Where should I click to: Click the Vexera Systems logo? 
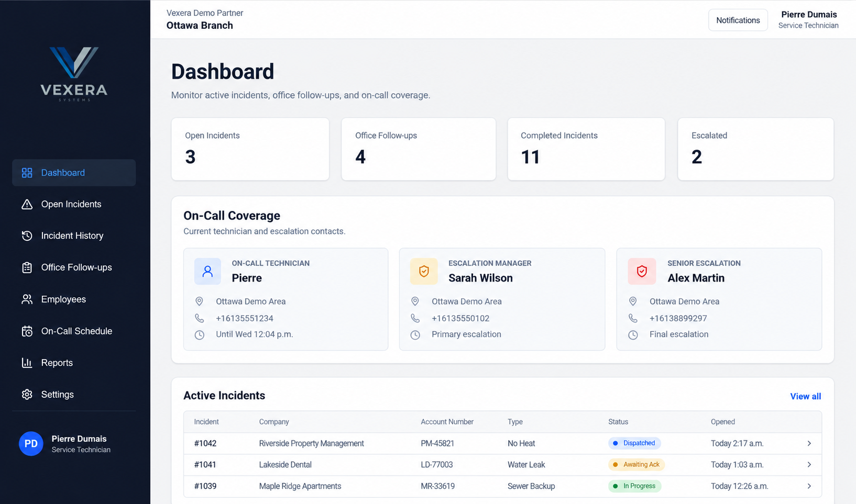(x=74, y=74)
